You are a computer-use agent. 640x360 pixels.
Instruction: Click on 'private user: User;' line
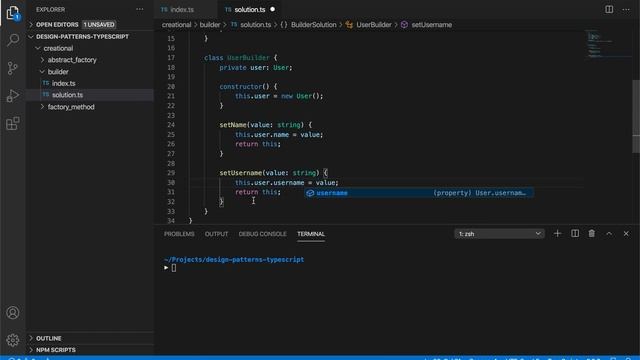pyautogui.click(x=256, y=68)
